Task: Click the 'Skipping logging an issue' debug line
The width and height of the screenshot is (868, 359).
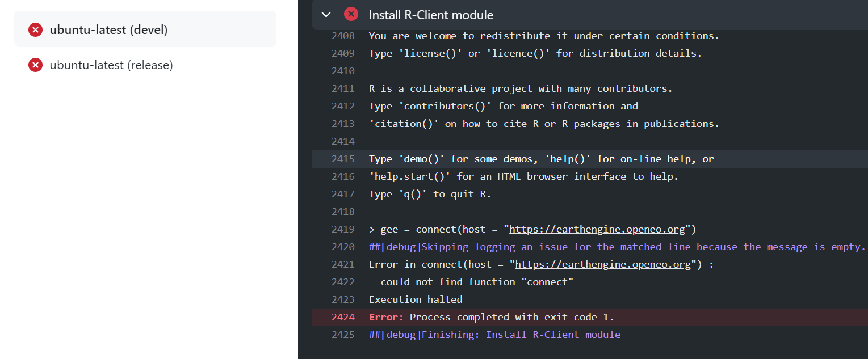Action: tap(617, 247)
